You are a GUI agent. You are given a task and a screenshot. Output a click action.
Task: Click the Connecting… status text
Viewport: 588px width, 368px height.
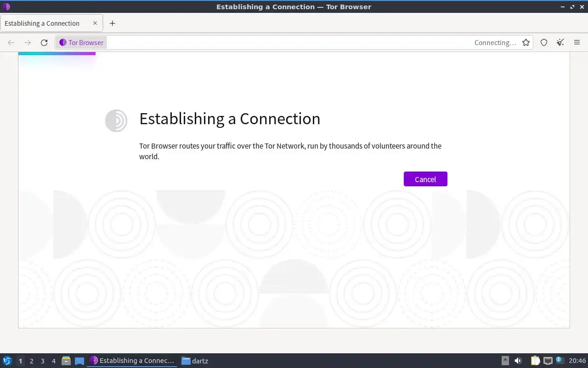(495, 43)
